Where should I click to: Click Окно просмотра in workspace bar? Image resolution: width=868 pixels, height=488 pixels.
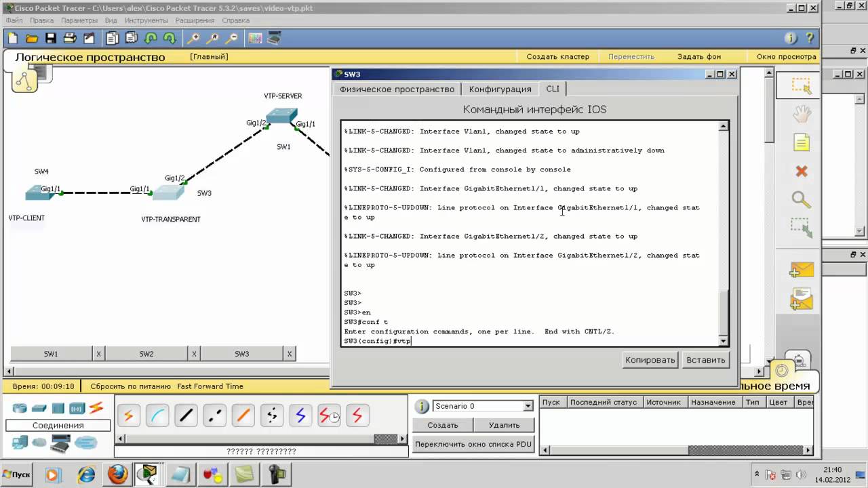click(x=787, y=57)
